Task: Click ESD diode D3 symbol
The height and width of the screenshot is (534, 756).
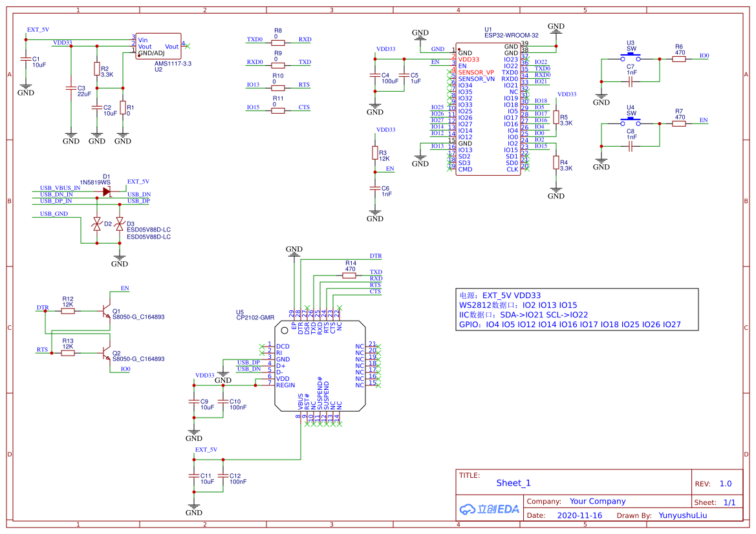Action: (x=120, y=224)
